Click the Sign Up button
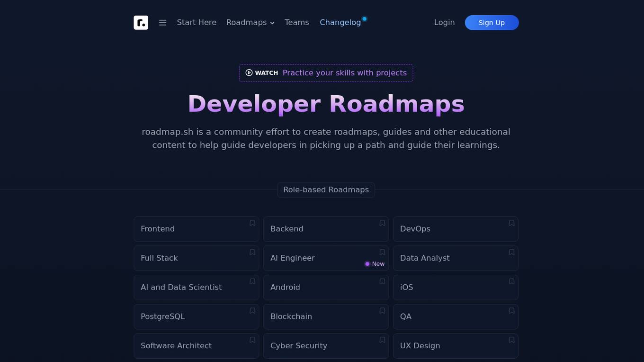Image resolution: width=644 pixels, height=362 pixels. coord(492,23)
